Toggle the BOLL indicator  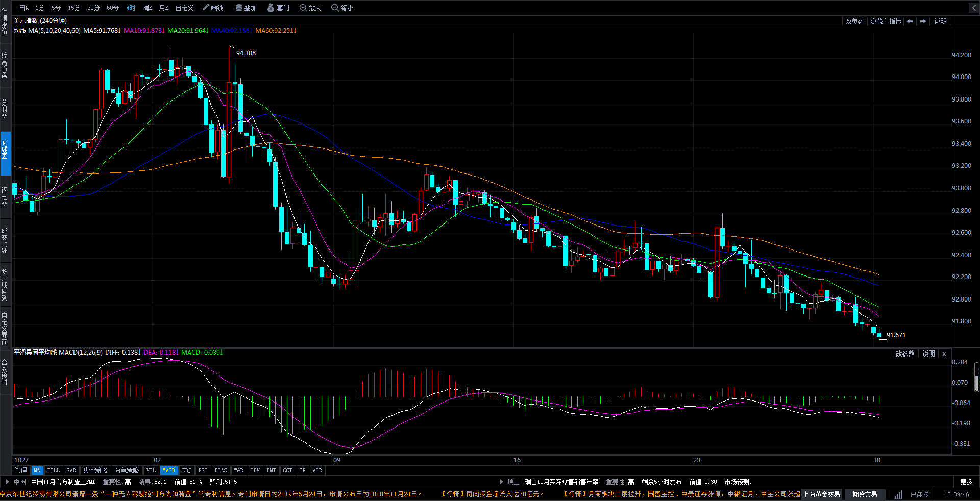tap(53, 470)
